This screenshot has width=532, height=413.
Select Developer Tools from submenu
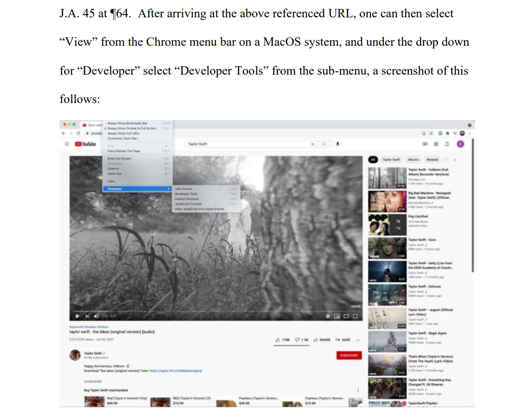tap(186, 194)
